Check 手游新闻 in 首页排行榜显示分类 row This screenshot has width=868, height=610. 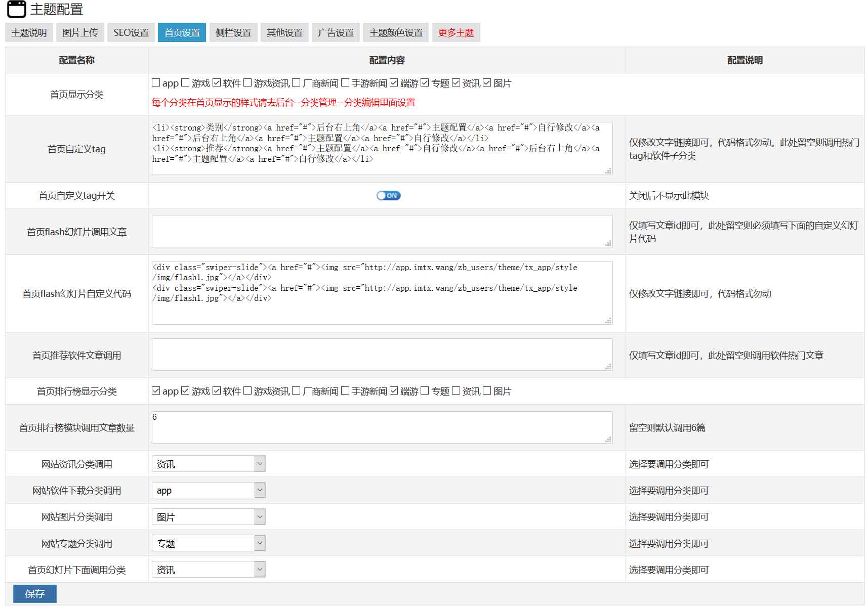pos(345,390)
